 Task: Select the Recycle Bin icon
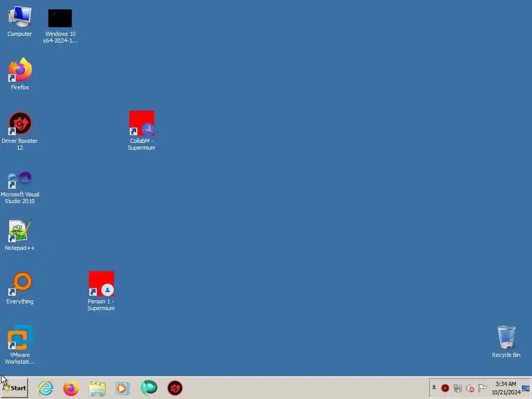[x=506, y=342]
